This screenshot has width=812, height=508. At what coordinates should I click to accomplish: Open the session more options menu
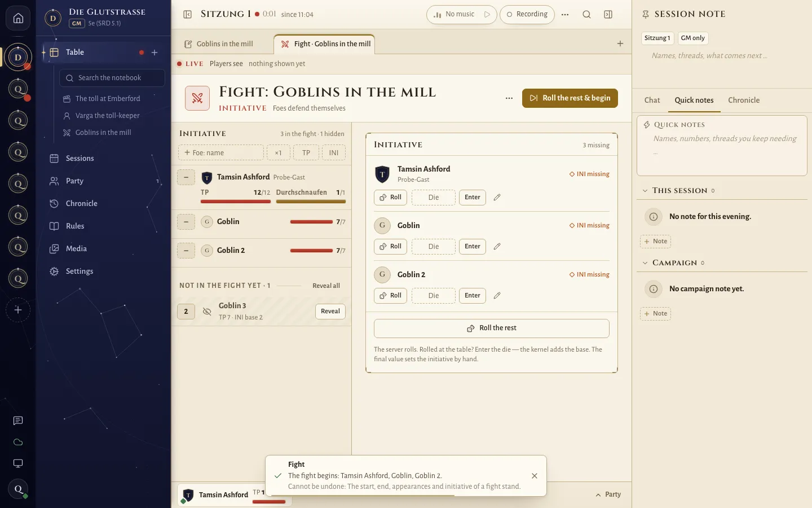click(565, 14)
